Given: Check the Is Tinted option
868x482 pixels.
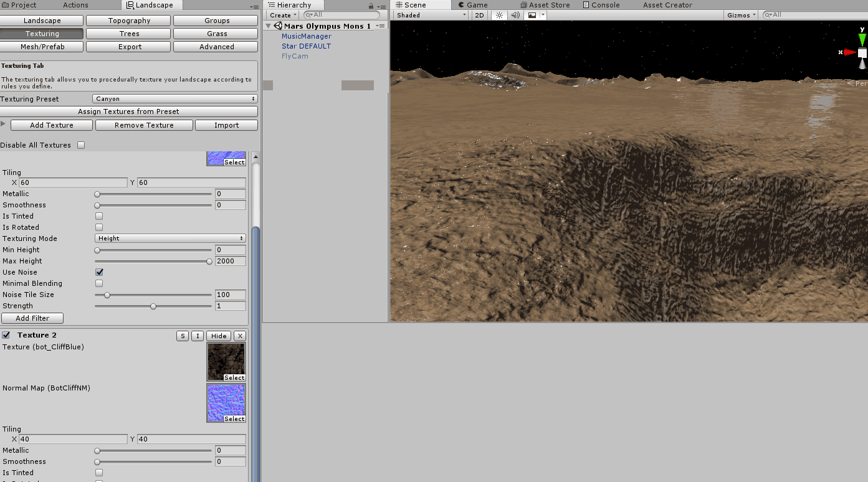Looking at the screenshot, I should point(98,215).
